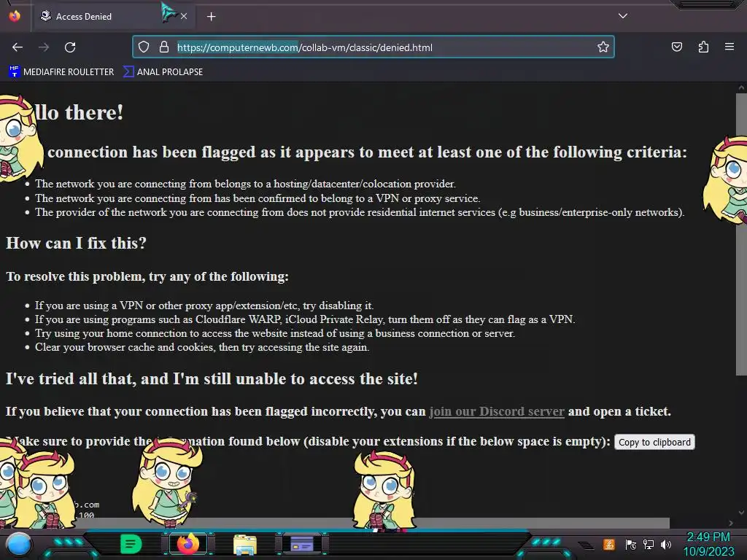Open the volume speaker tray icon
This screenshot has width=747, height=560.
pyautogui.click(x=665, y=544)
